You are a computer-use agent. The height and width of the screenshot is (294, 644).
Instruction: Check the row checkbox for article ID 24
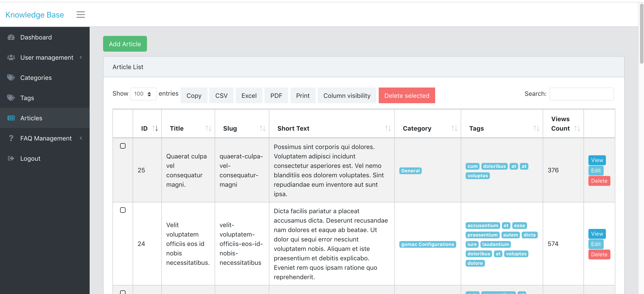[123, 210]
